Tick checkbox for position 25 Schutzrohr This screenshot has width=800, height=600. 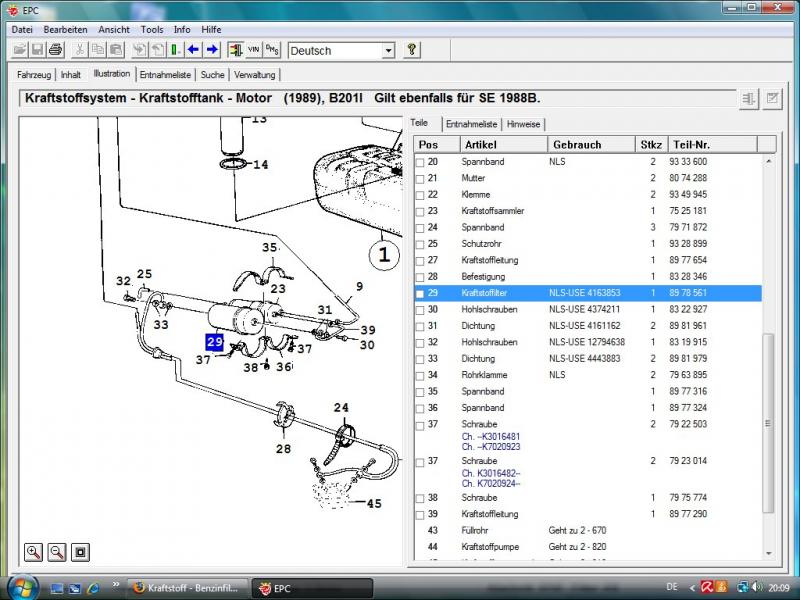pos(420,245)
